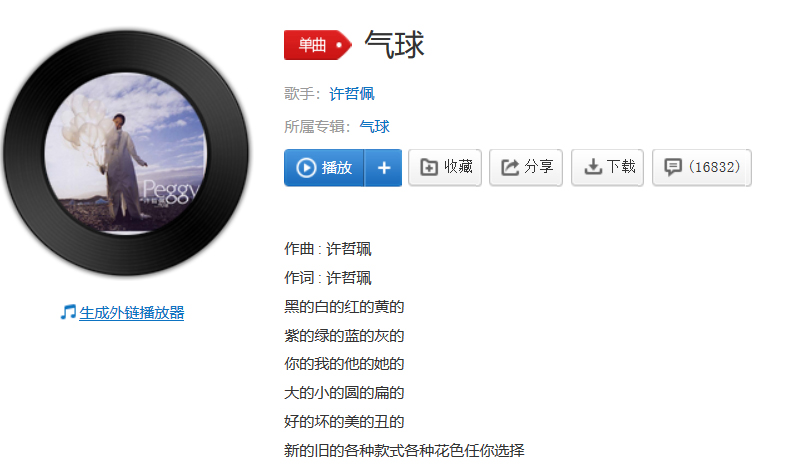Click the song title 气球

tap(394, 45)
